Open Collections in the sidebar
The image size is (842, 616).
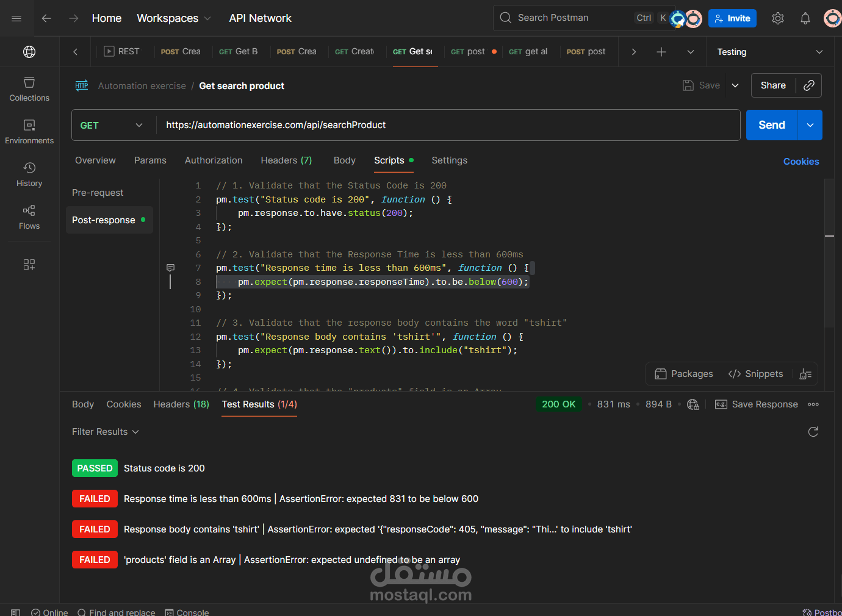[x=29, y=89]
